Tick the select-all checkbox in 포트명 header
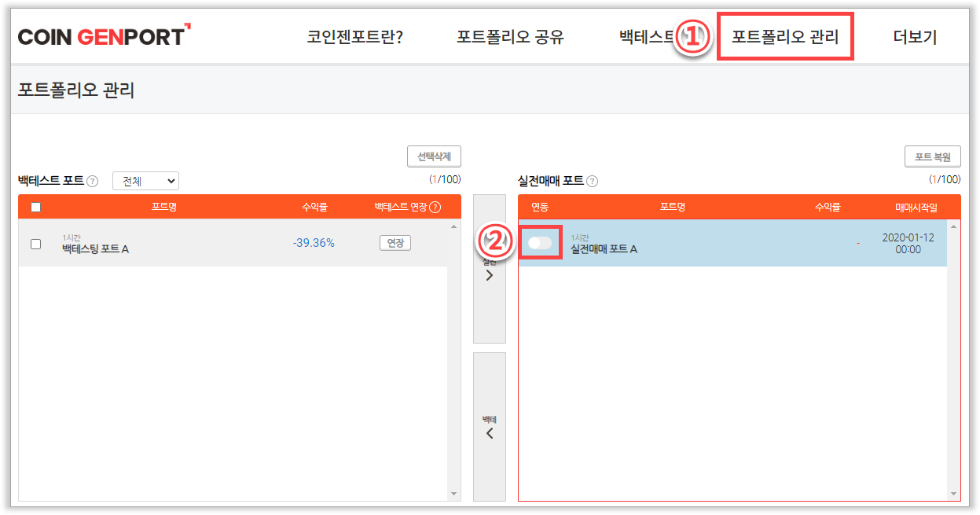This screenshot has width=980, height=515. [35, 208]
